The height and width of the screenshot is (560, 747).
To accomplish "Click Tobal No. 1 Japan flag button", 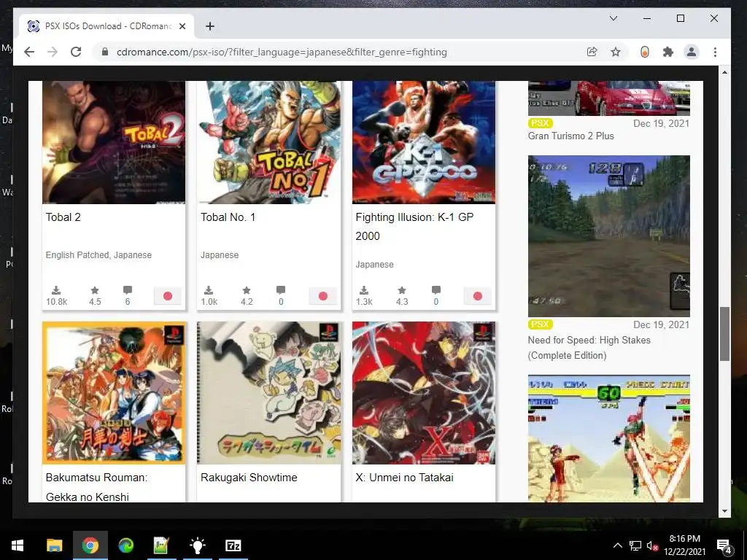I will pos(323,296).
